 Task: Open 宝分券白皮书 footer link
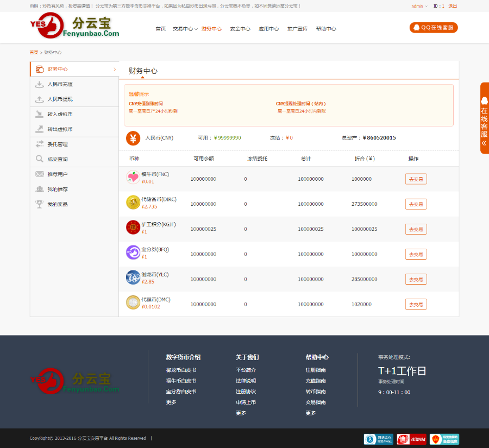181,392
